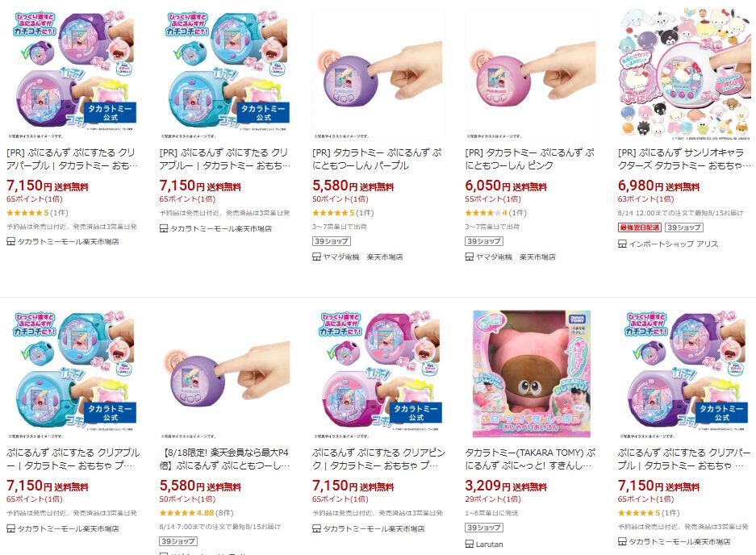Click the 4.88 star rating with 8 reviews

click(x=196, y=513)
